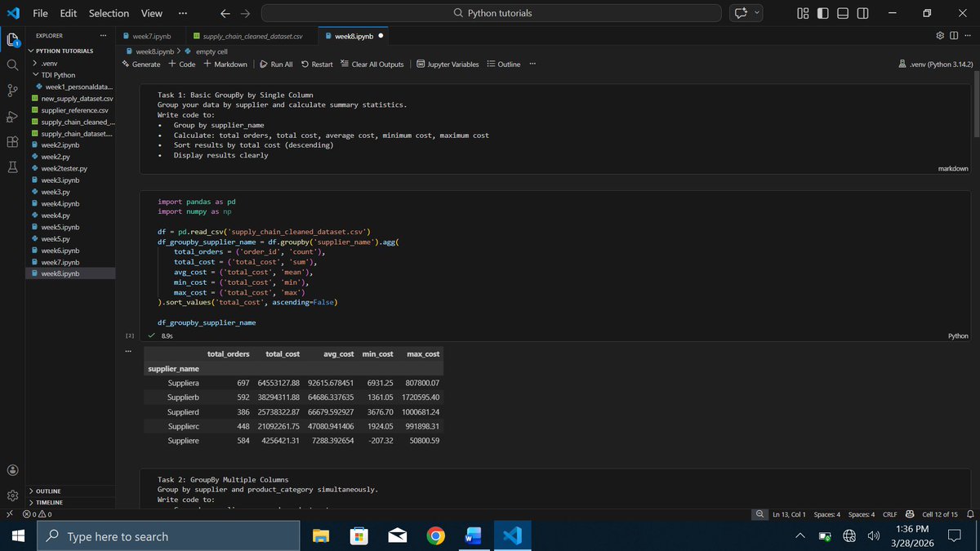Screen dimensions: 980x551
Task: Click the Copilot status icon in status bar
Action: 910,514
